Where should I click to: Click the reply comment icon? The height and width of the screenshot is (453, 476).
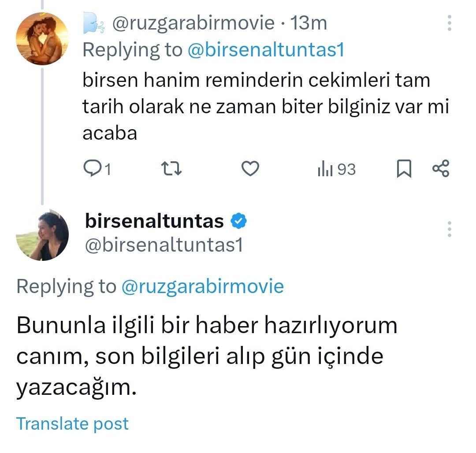coord(91,169)
